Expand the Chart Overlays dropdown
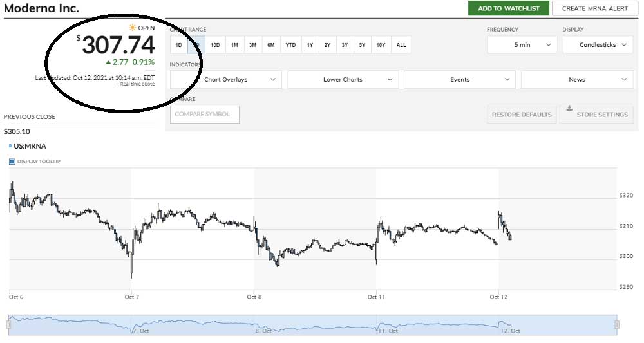This screenshot has height=343, width=644. point(226,80)
